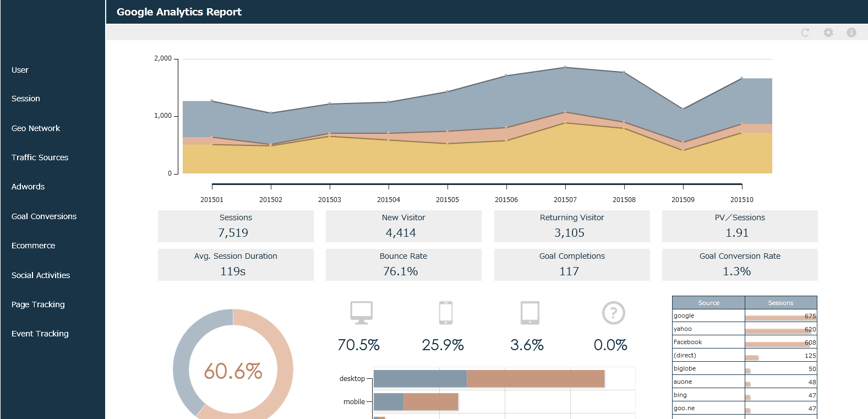Open the User section in sidebar
This screenshot has width=868, height=419.
(20, 70)
